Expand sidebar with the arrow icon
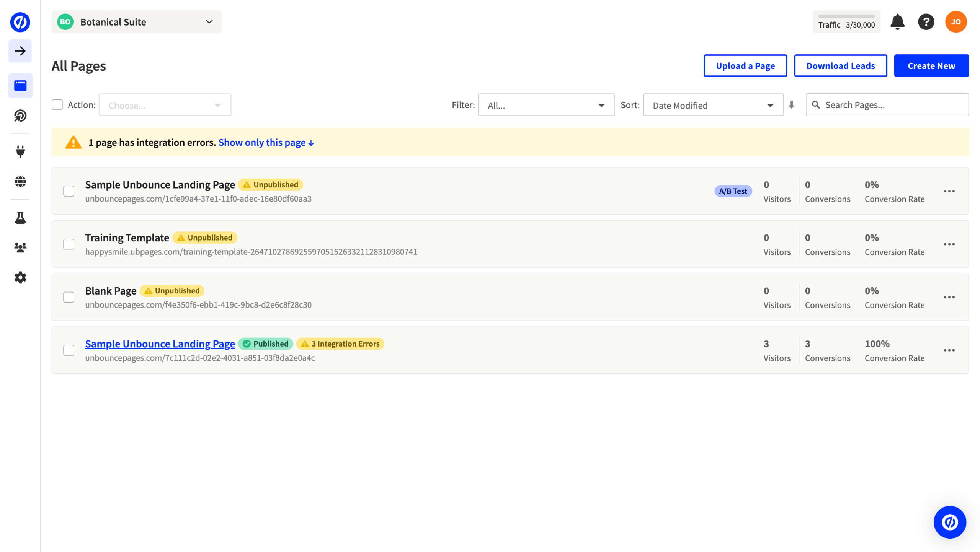This screenshot has height=552, width=980. (20, 51)
